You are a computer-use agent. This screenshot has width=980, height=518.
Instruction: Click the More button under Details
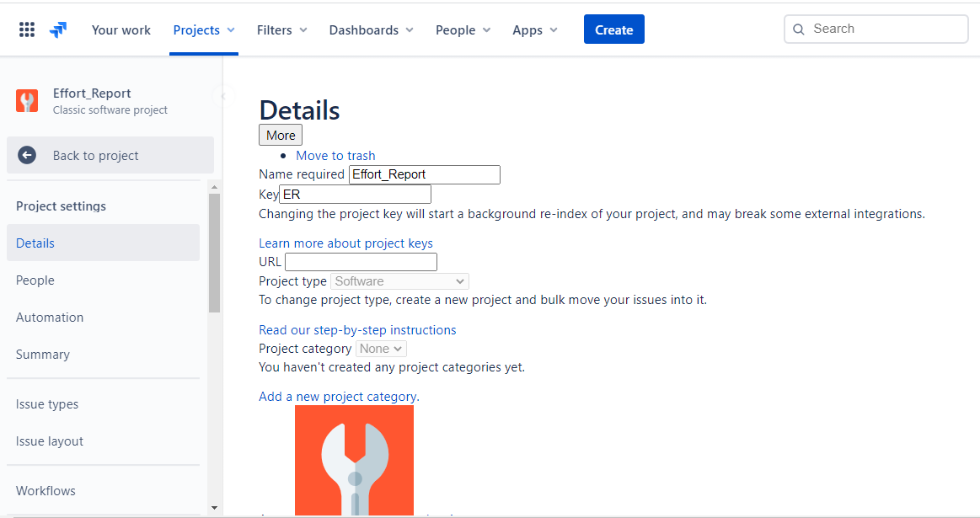281,135
